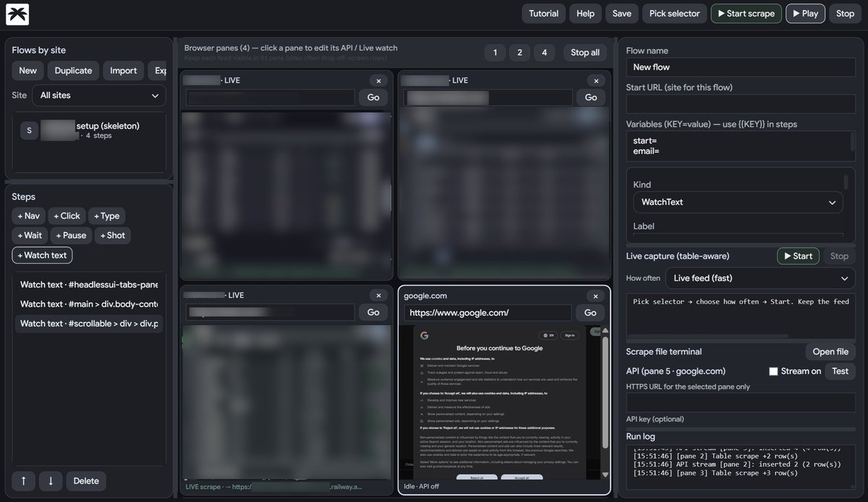Stop all browser panes

point(584,52)
